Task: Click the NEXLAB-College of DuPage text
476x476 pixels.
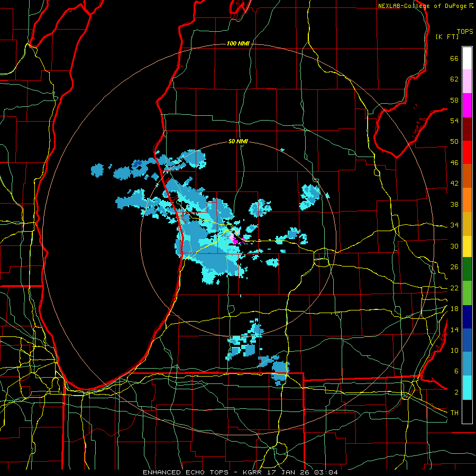Action: click(422, 6)
